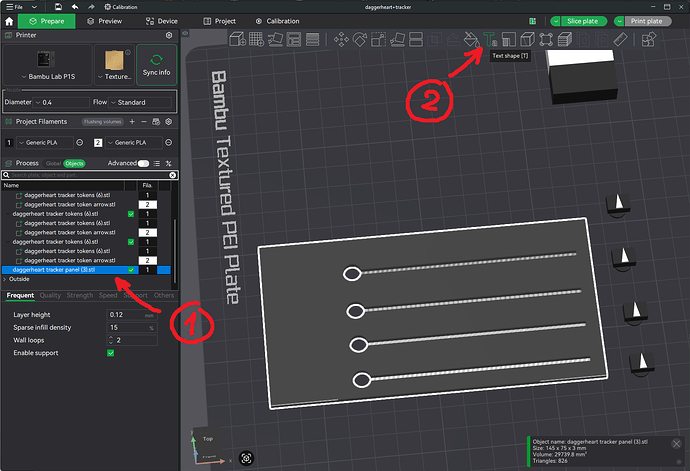Uncheck Enable support checkbox
Screen dimensions: 690x471
tap(110, 353)
